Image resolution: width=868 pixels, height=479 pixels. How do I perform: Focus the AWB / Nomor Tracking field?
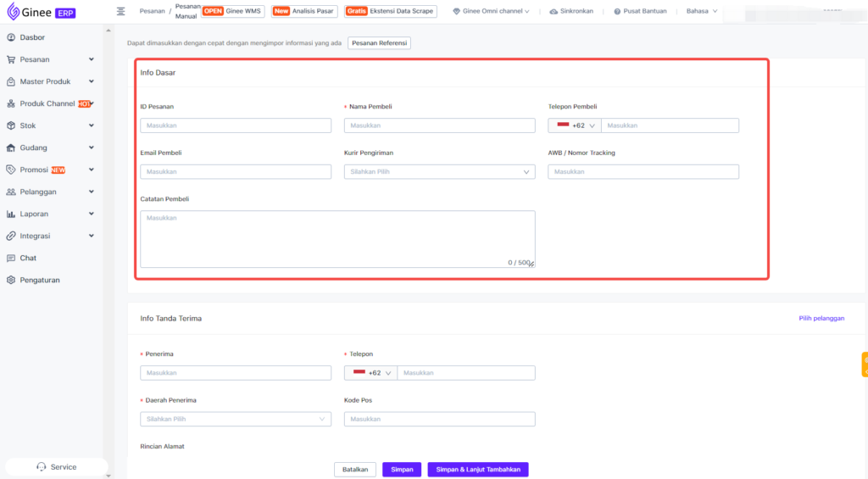(643, 171)
